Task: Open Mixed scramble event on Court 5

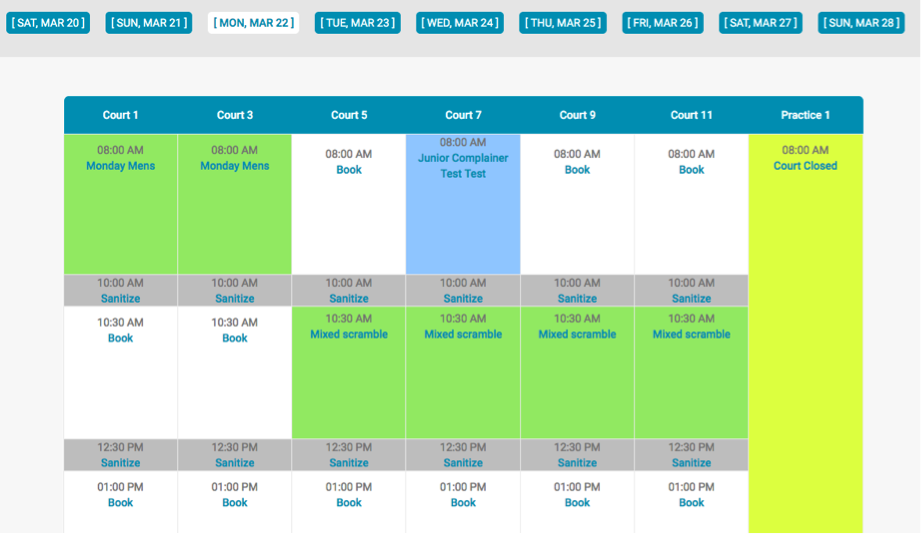Action: click(349, 334)
